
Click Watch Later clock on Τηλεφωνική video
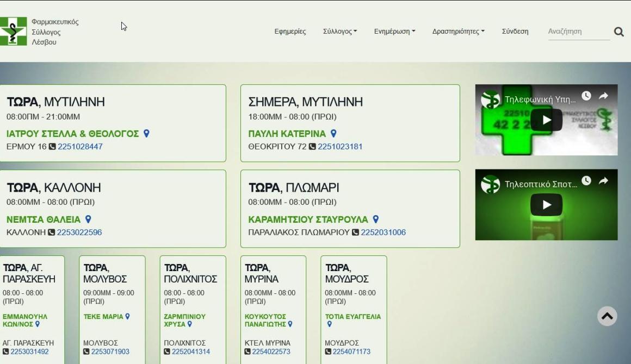586,96
